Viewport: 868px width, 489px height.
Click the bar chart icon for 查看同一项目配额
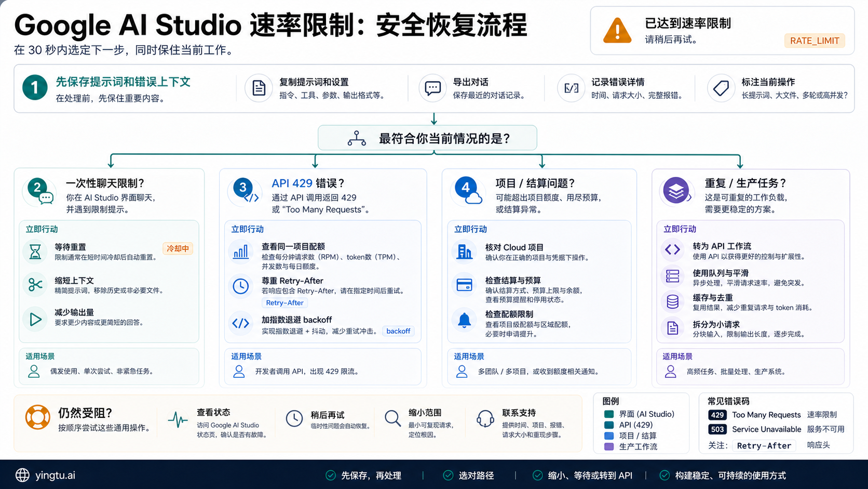pos(240,253)
